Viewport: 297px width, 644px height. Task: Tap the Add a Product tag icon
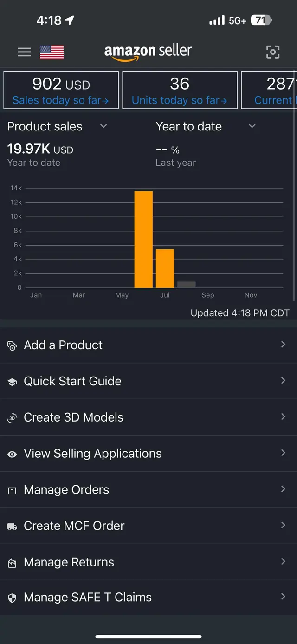tap(12, 345)
